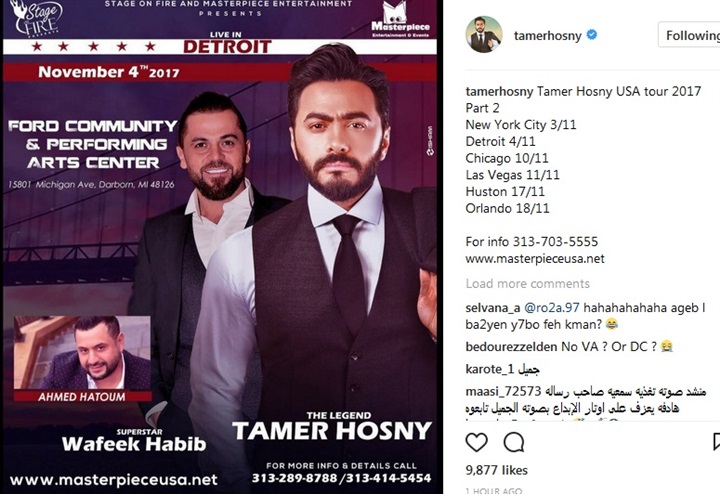Open comments with the speech bubble icon
This screenshot has width=720, height=494.
(x=514, y=442)
